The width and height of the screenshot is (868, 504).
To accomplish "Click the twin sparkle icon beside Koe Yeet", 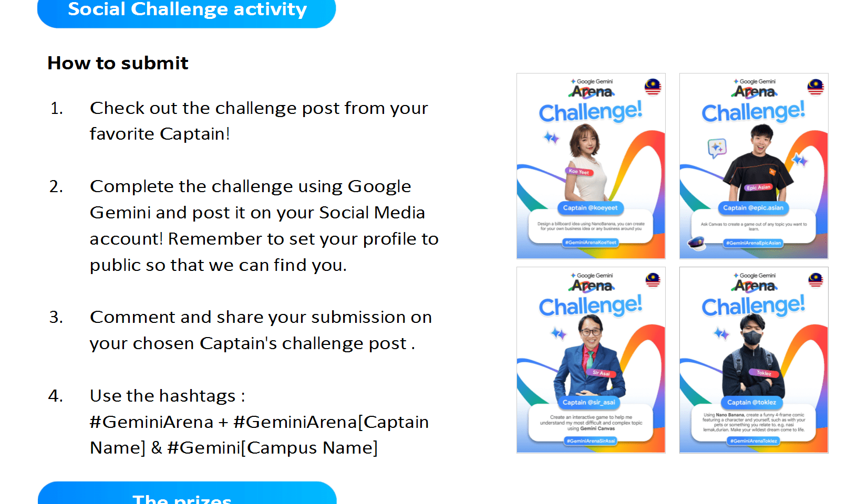I will (x=551, y=138).
